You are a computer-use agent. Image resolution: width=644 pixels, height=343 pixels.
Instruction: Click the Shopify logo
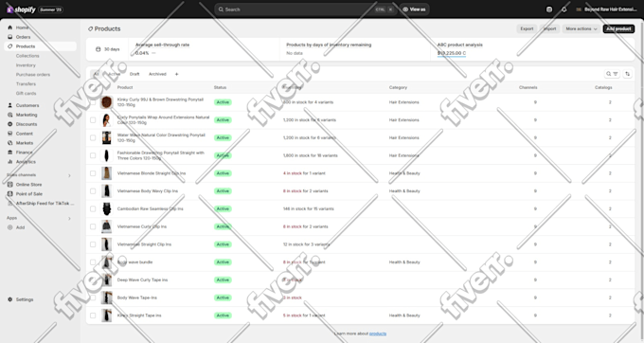pyautogui.click(x=22, y=9)
